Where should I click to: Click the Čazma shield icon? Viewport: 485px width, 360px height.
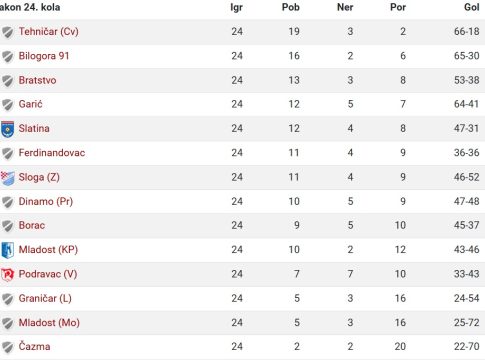tap(7, 347)
